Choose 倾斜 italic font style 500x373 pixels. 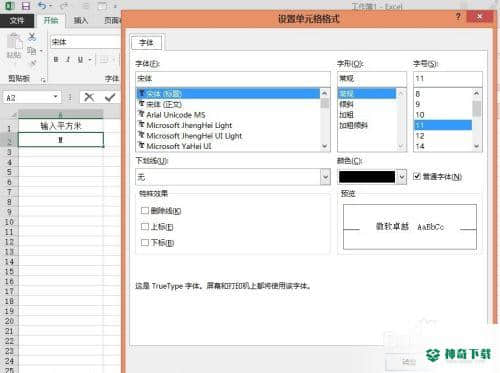[367, 104]
